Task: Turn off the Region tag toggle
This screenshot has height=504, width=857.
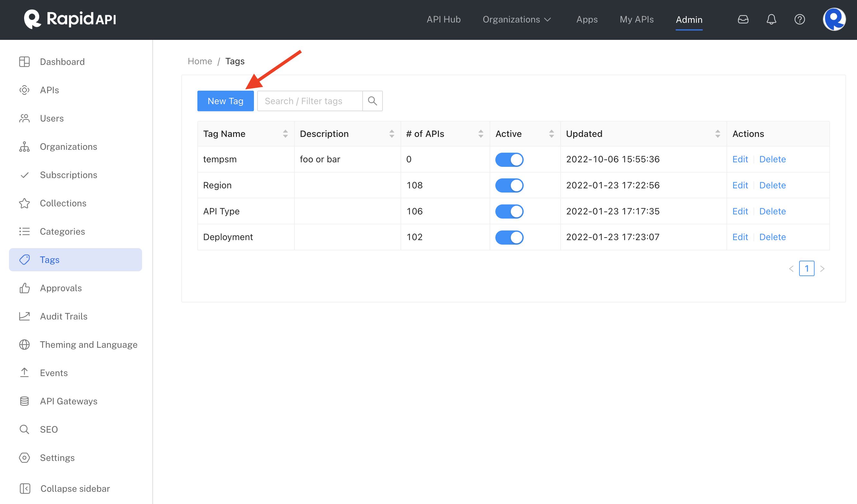Action: pyautogui.click(x=509, y=185)
